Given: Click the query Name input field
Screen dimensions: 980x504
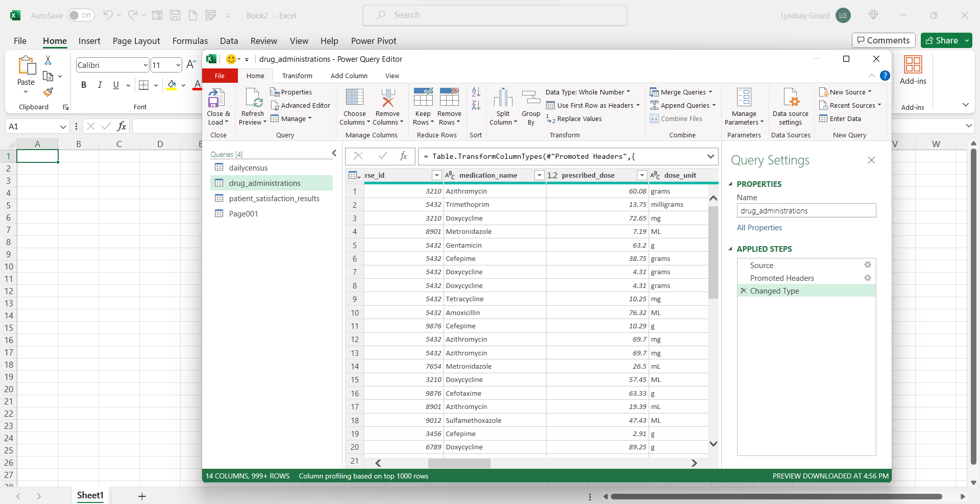Looking at the screenshot, I should point(806,210).
